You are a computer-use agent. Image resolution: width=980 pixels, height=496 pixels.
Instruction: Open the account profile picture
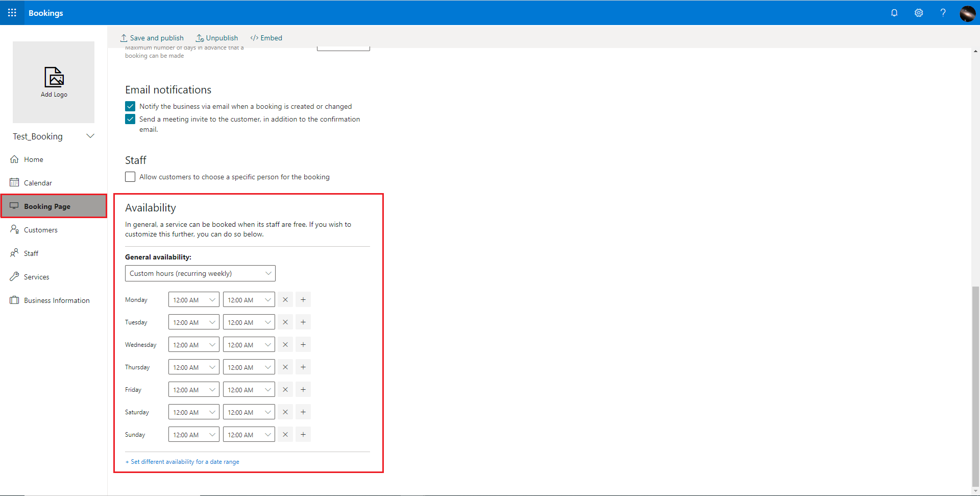pyautogui.click(x=967, y=13)
